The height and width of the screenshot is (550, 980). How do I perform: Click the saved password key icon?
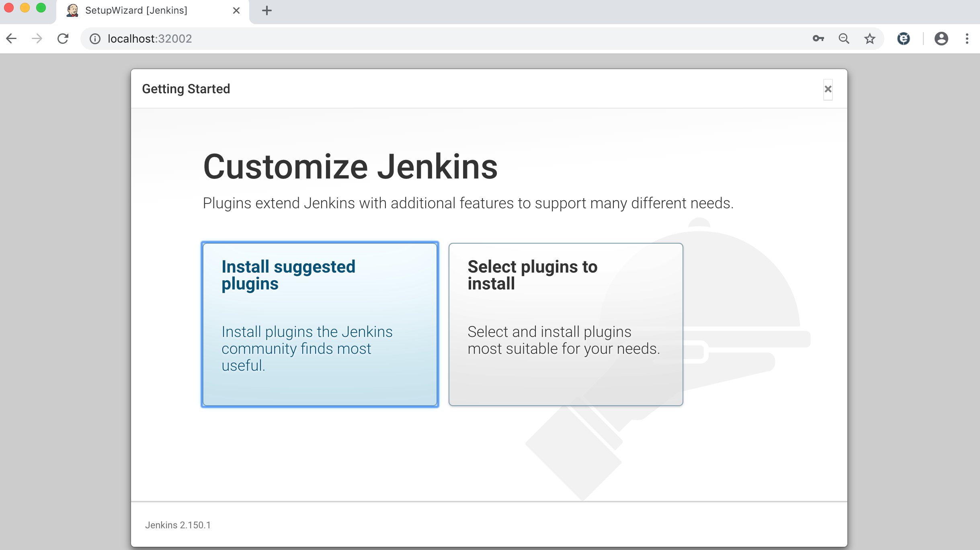[x=818, y=39]
